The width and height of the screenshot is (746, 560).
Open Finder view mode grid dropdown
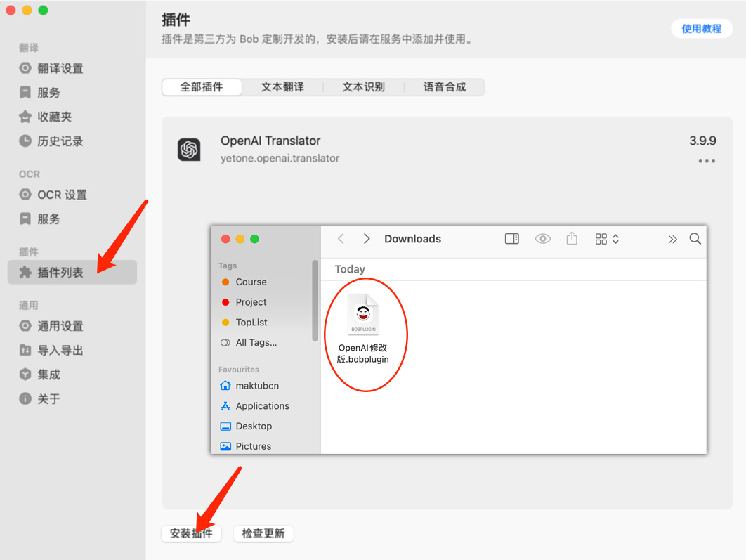coord(607,239)
